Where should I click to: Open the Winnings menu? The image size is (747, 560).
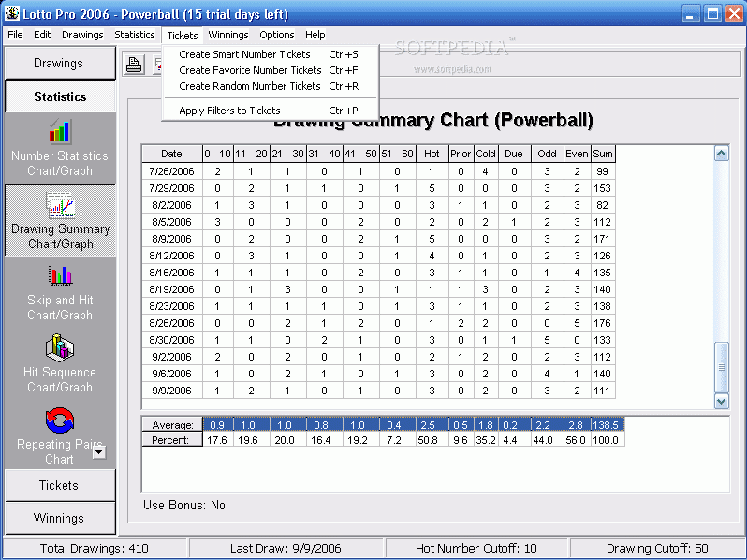(x=228, y=35)
